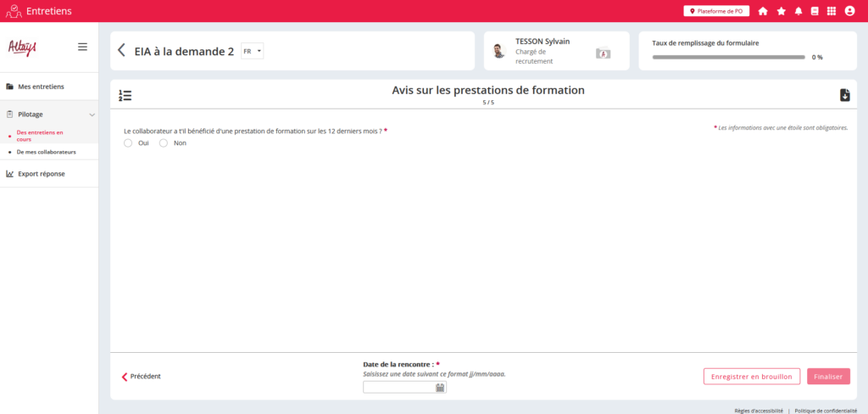The image size is (868, 414).
Task: Open Mes entretiens in sidebar
Action: pos(41,87)
